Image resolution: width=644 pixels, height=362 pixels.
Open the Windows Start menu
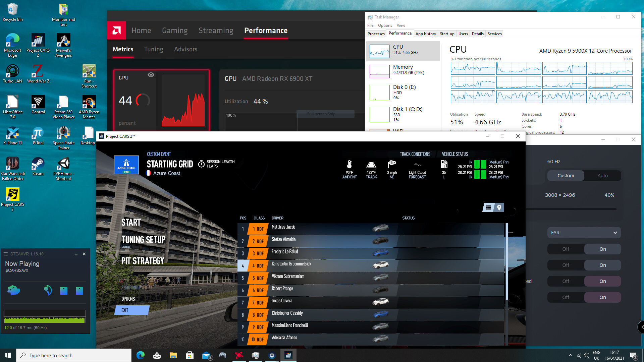[8, 355]
